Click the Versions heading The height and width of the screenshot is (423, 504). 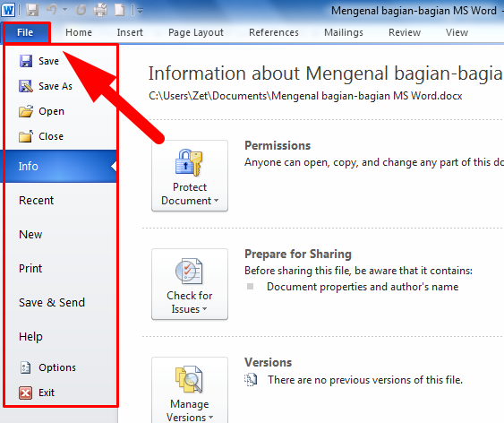pos(268,363)
